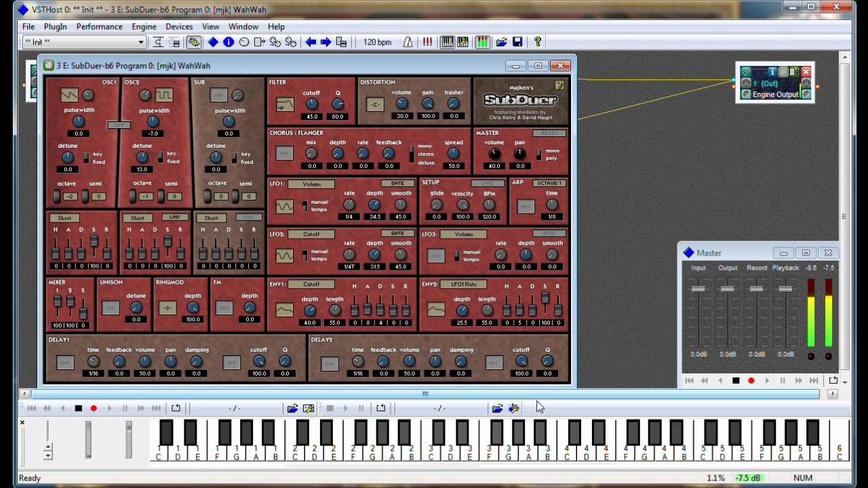Open the ARP OCTAVE:1 dropdown
Viewport: 868px width, 488px height.
549,183
